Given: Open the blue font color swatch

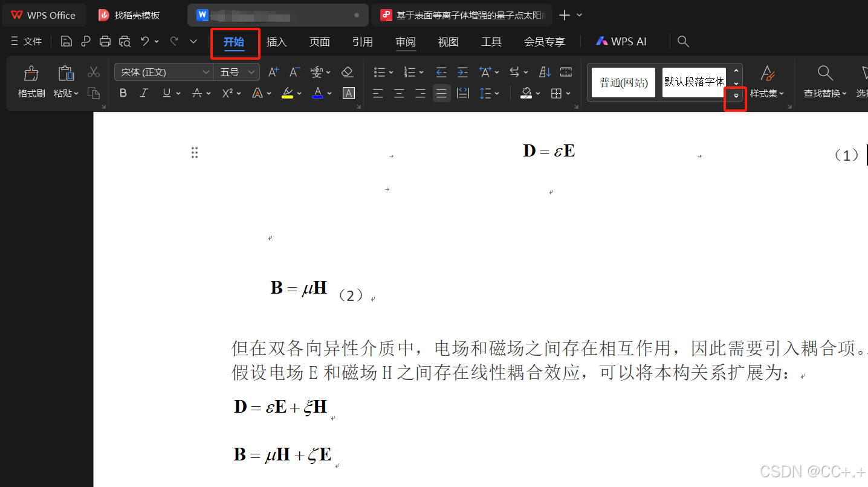Looking at the screenshot, I should [317, 93].
